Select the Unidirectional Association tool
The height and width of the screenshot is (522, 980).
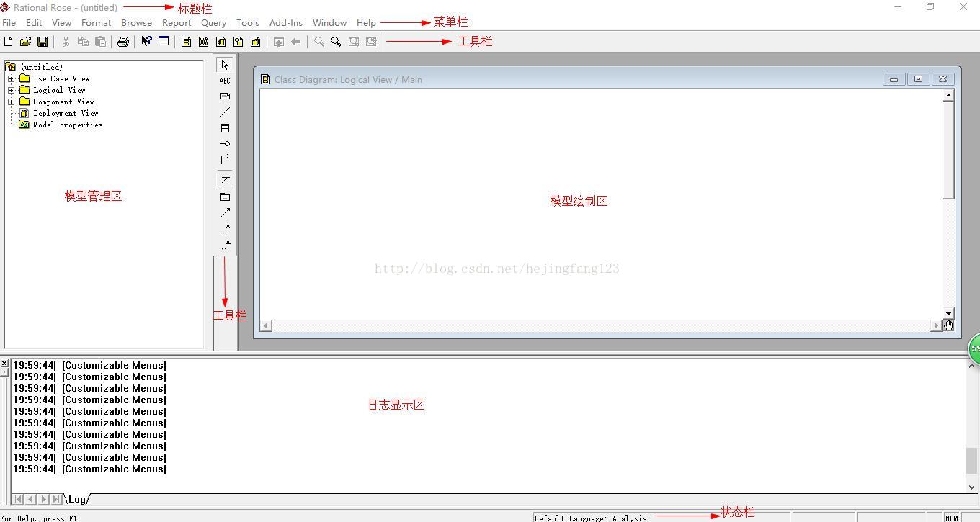tap(225, 159)
